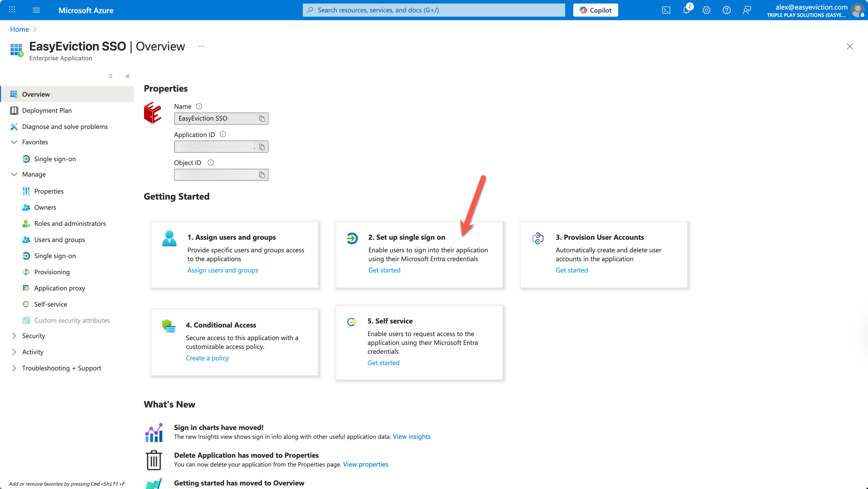
Task: Expand the Security section
Action: [x=14, y=336]
